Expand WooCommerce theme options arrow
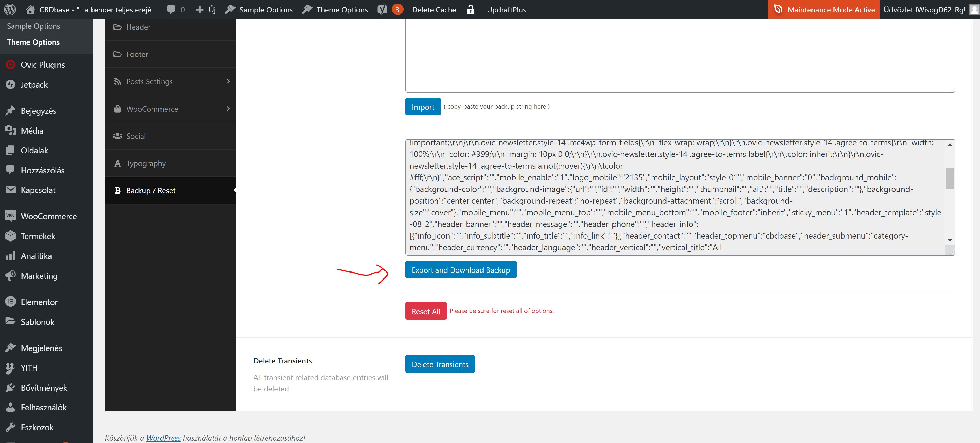The width and height of the screenshot is (980, 443). pyautogui.click(x=228, y=109)
